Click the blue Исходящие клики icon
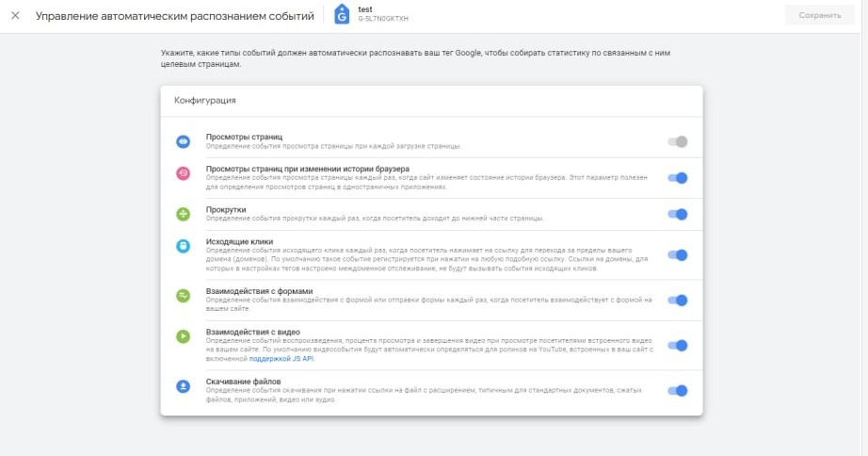This screenshot has width=868, height=456. 184,246
